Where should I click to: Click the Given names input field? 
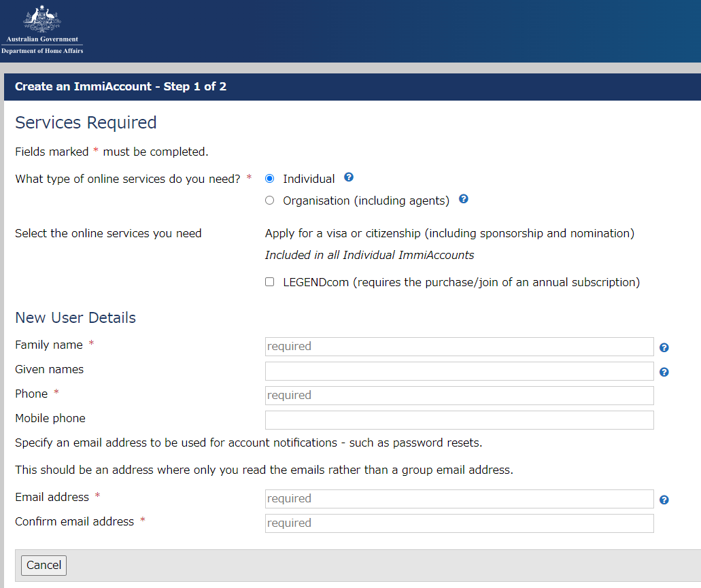[x=459, y=371]
